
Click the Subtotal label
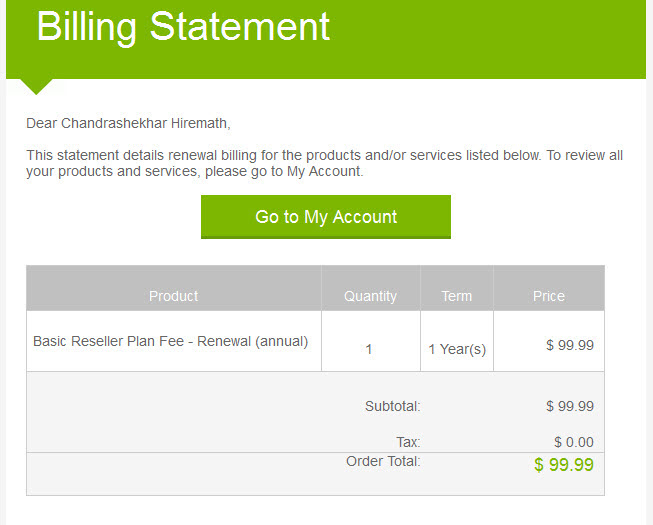393,406
